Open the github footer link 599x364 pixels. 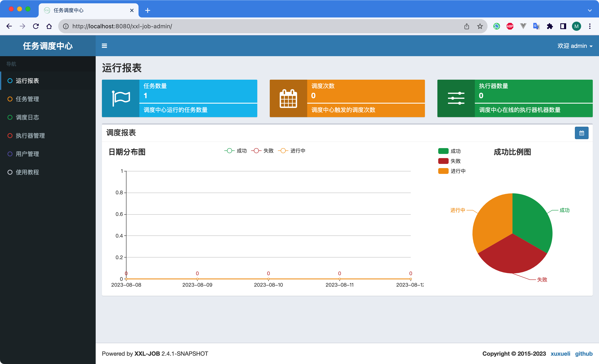pyautogui.click(x=584, y=354)
